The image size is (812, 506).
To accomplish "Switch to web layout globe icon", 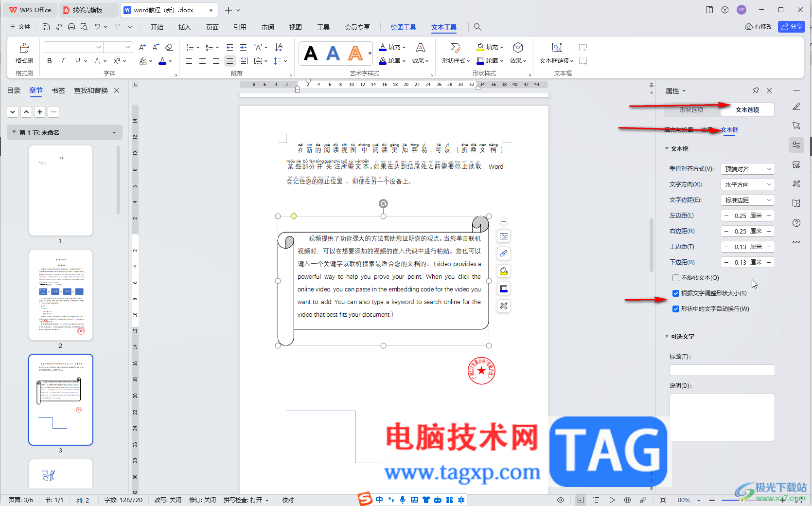I will click(628, 500).
